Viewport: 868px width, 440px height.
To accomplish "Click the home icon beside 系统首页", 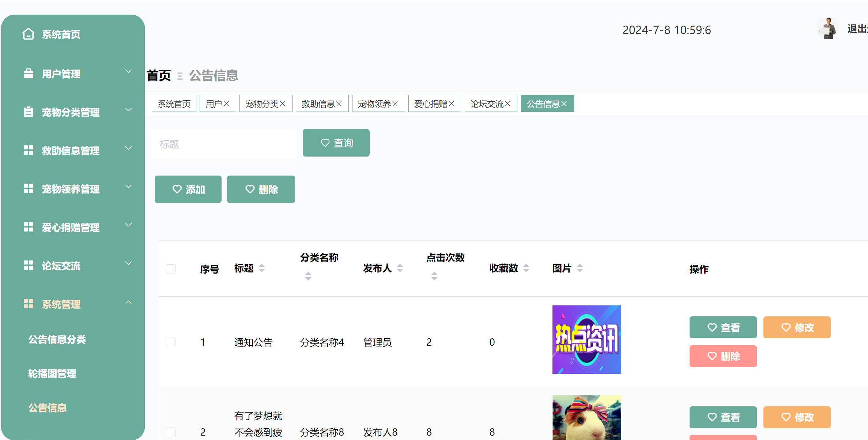I will (x=28, y=34).
